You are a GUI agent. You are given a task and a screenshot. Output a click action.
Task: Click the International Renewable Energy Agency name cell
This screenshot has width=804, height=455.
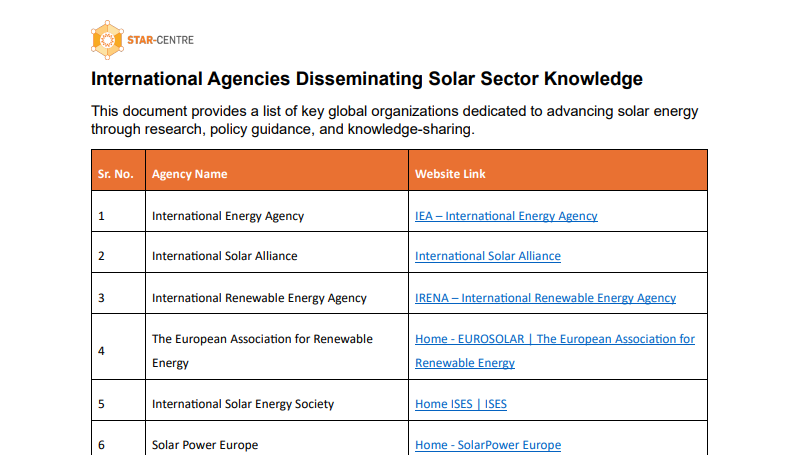pos(259,298)
